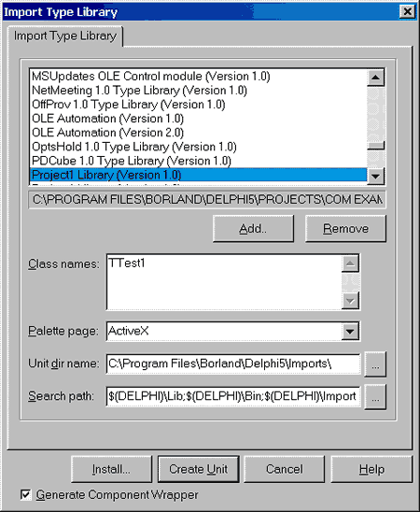Click Class names scroll up arrow
The image size is (420, 512).
coord(350,263)
